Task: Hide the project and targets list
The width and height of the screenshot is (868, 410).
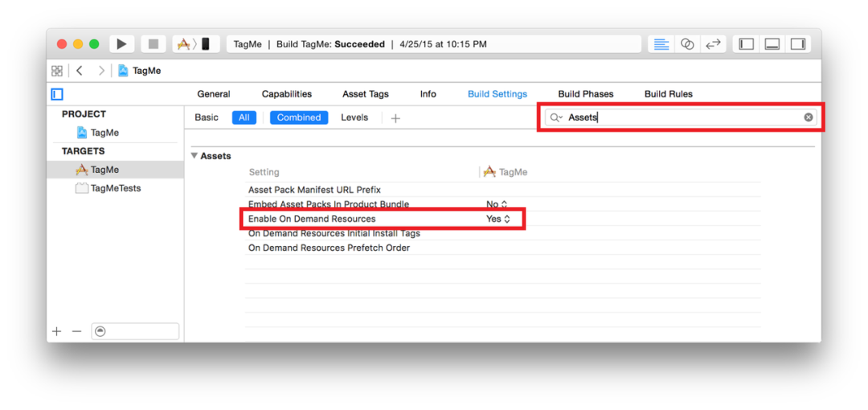Action: tap(56, 94)
